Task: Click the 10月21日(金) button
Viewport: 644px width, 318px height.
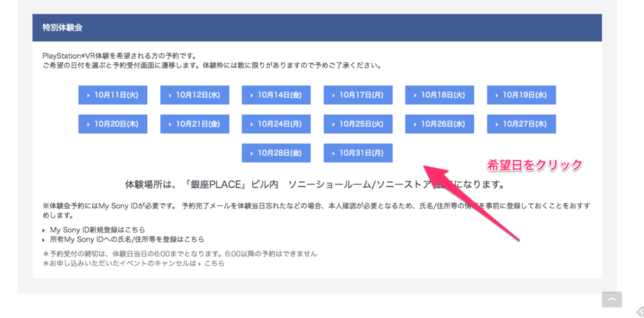Action: [x=195, y=124]
